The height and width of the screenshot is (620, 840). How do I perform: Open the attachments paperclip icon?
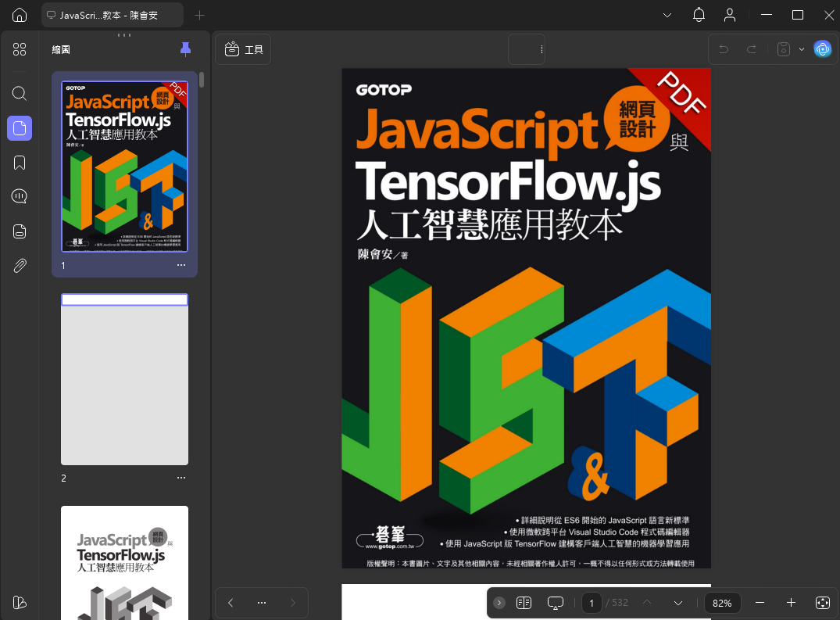(x=20, y=266)
